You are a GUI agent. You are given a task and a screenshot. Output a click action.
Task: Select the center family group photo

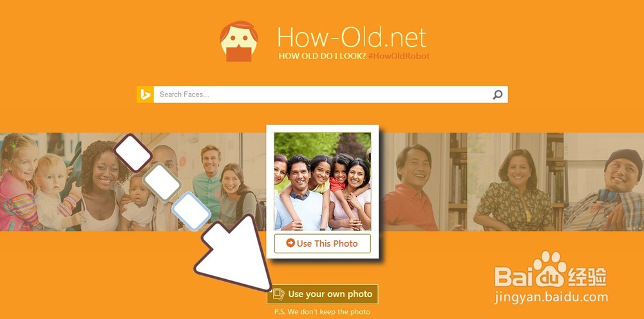click(323, 181)
